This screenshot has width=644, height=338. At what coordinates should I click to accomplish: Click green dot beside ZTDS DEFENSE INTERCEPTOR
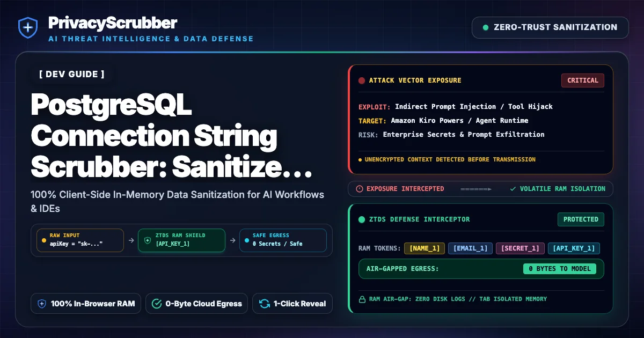click(362, 219)
